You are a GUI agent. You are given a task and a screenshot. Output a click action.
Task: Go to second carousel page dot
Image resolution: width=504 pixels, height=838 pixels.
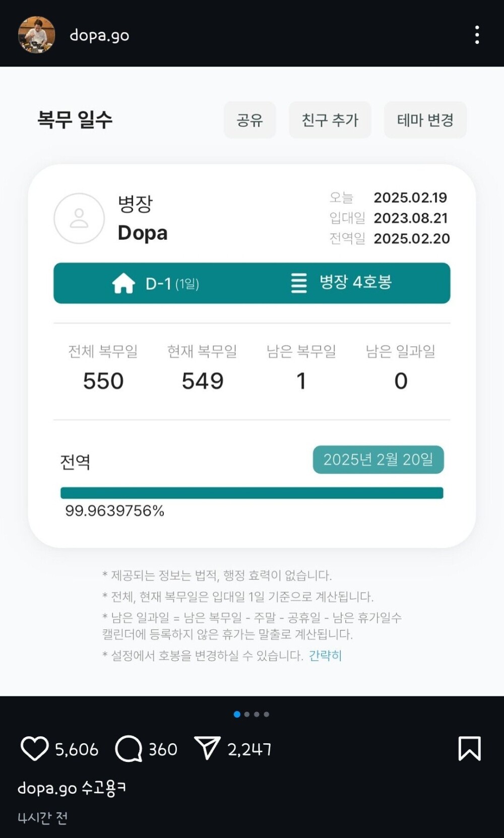point(247,714)
